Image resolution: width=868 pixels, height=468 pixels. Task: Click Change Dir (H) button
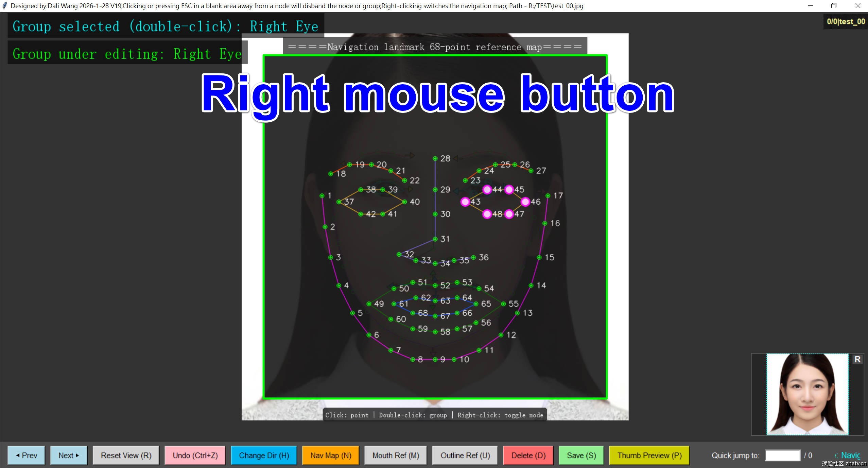[x=264, y=455]
